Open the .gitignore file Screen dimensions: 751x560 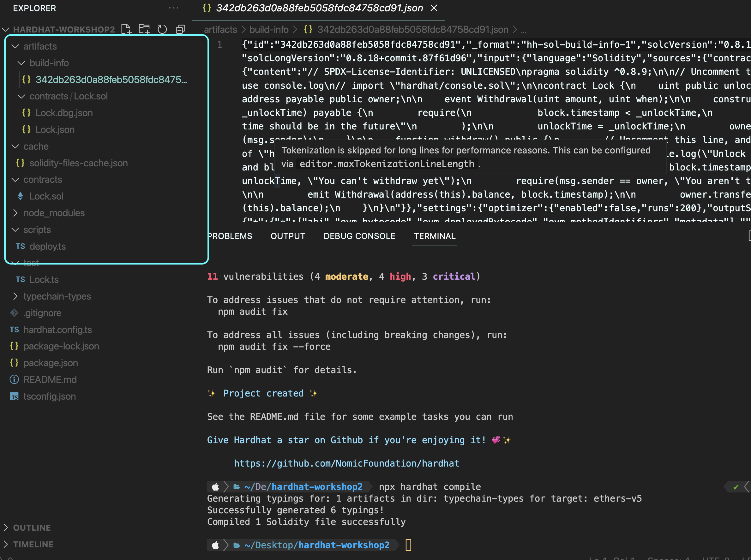click(x=42, y=313)
